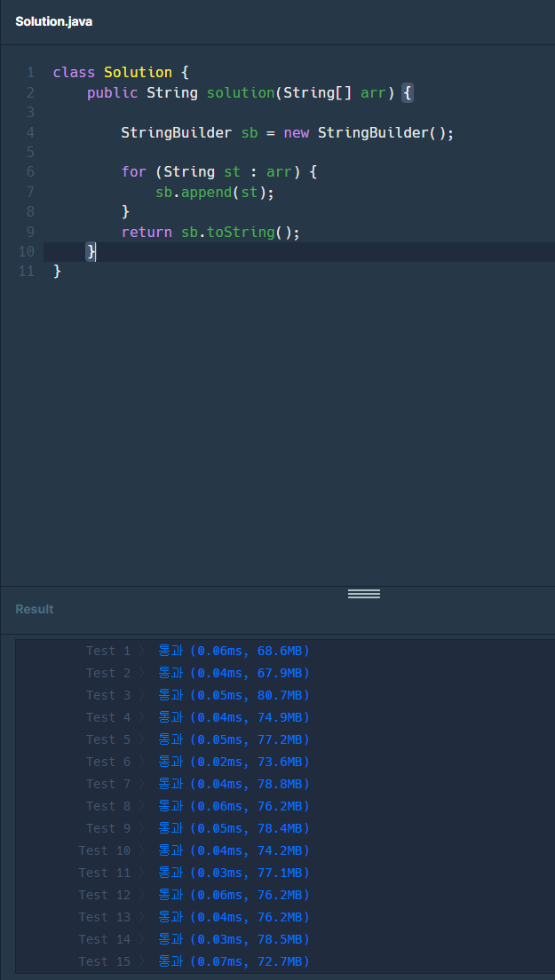Click the '0.05ms, 80.7MB' result value

click(x=250, y=695)
